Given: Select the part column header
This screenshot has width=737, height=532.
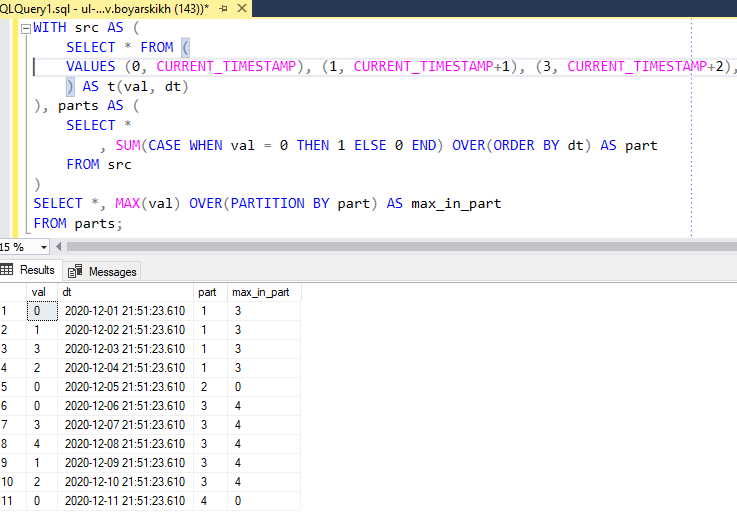Looking at the screenshot, I should click(x=208, y=292).
